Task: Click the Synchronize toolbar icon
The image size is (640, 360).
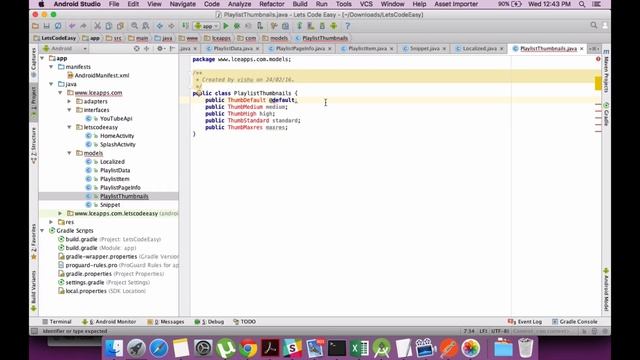Action: (58, 26)
